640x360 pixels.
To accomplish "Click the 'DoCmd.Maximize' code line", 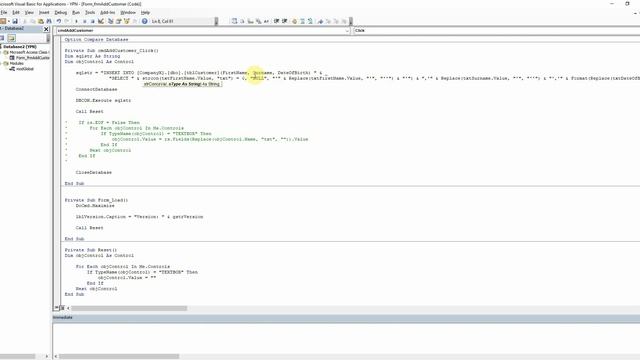I will [95, 206].
